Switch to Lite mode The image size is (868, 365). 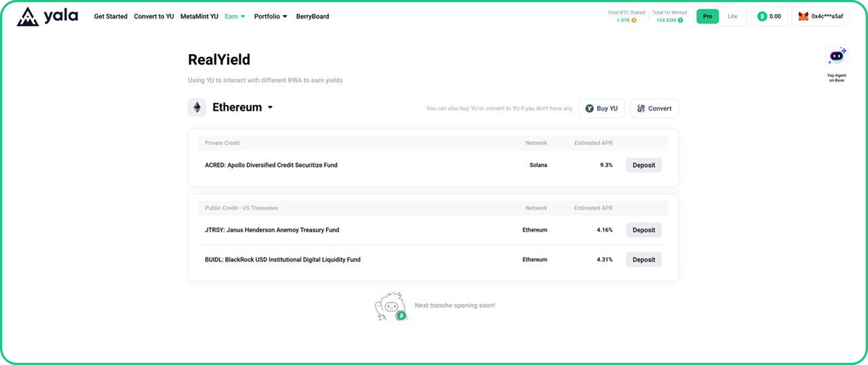pos(733,17)
